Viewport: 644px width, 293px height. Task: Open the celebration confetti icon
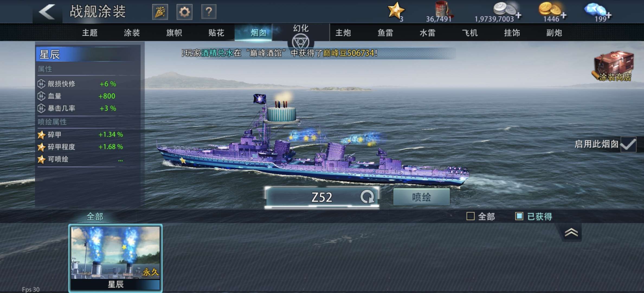160,12
